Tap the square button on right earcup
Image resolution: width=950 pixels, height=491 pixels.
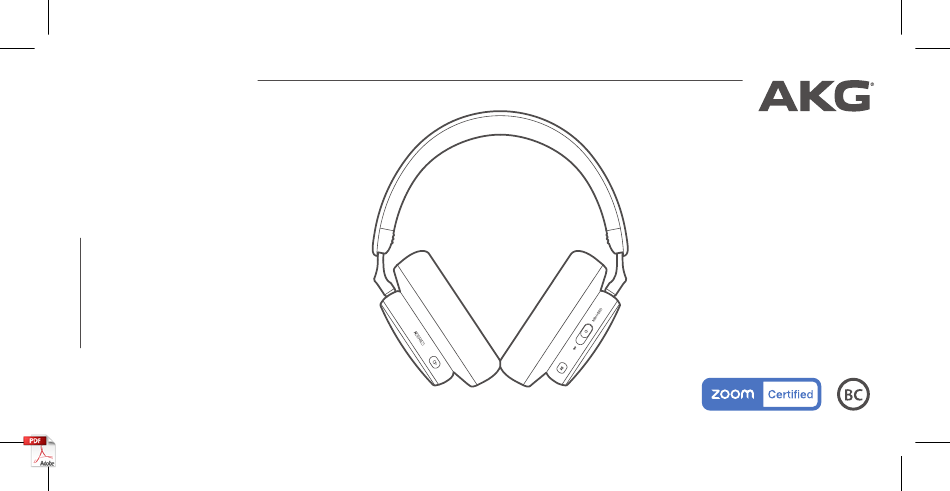[x=562, y=367]
